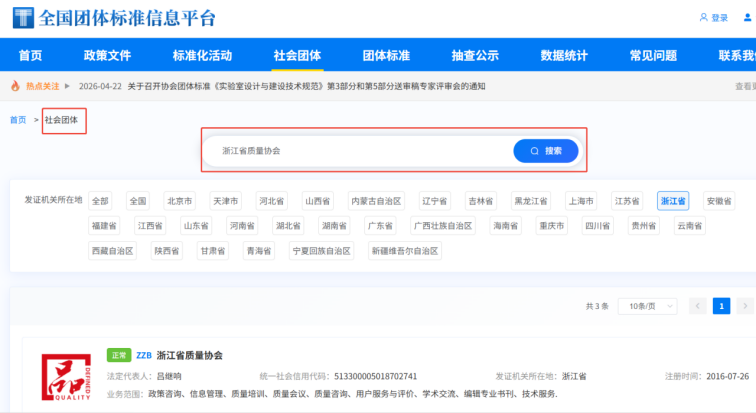Viewport: 756px width, 413px height.
Task: Filter by 宁夏回族自治区 region
Action: tap(322, 251)
